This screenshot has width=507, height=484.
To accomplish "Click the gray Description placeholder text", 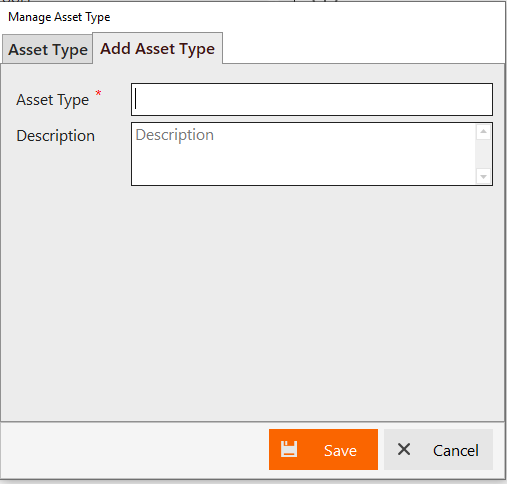I will point(175,135).
